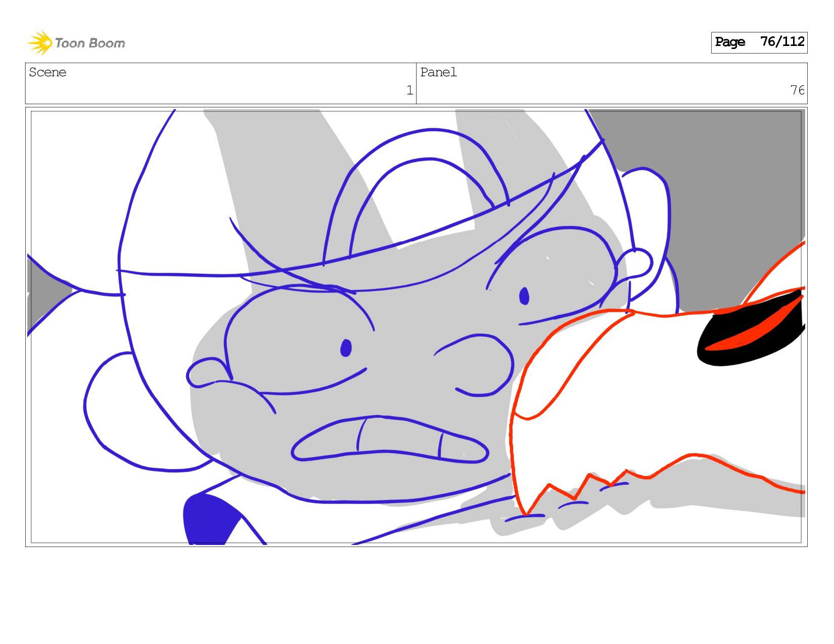Click the Toon Boom logo
Screen dimensions: 834x644
click(x=76, y=43)
